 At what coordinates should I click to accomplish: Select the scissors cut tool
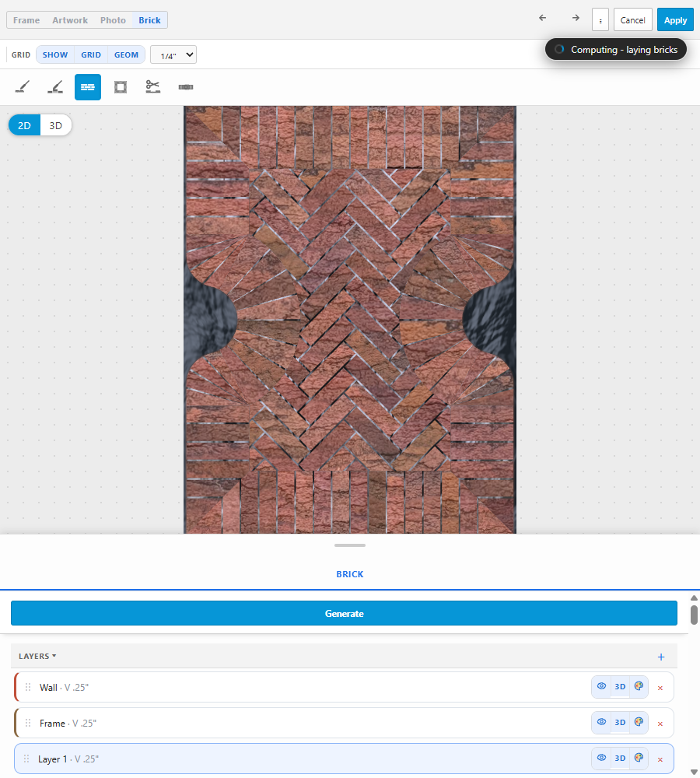point(152,87)
